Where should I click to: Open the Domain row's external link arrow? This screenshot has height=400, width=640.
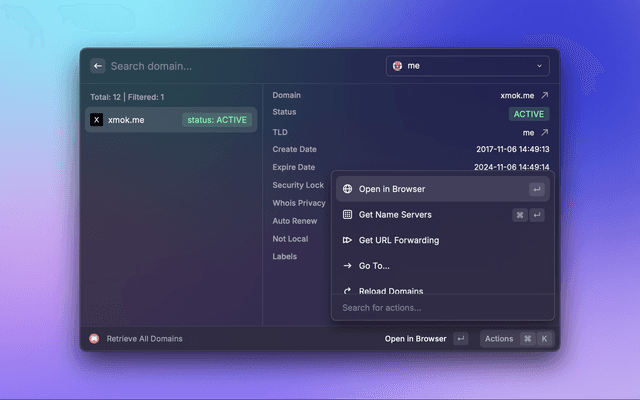pyautogui.click(x=544, y=96)
